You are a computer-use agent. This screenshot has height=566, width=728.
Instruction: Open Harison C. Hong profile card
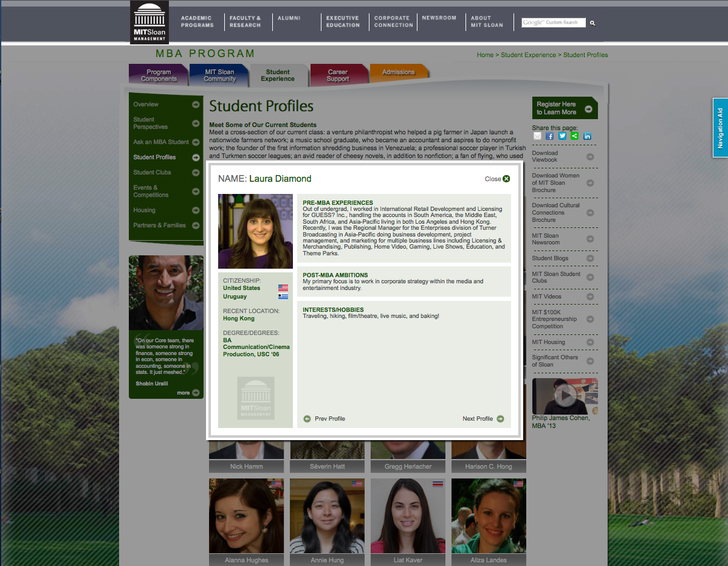pyautogui.click(x=489, y=457)
